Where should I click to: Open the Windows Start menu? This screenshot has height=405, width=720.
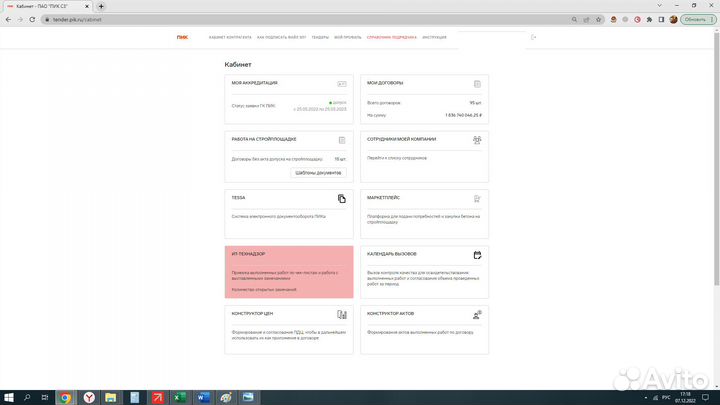click(x=8, y=398)
